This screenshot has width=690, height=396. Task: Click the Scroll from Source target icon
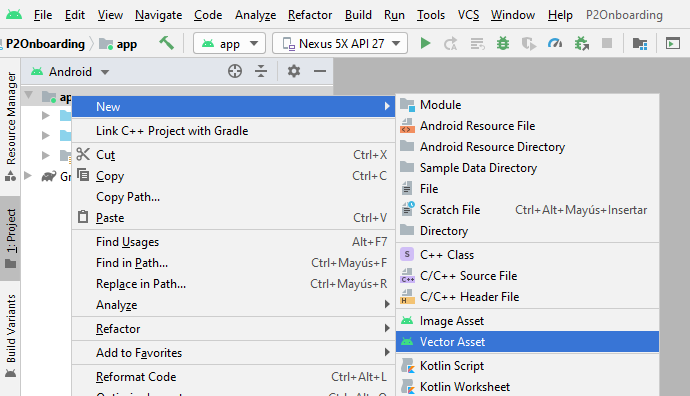(235, 71)
